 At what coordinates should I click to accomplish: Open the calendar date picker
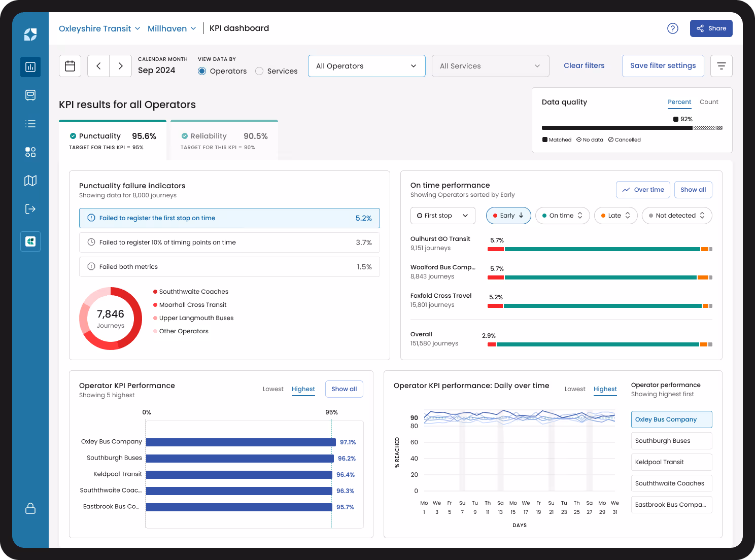click(70, 65)
